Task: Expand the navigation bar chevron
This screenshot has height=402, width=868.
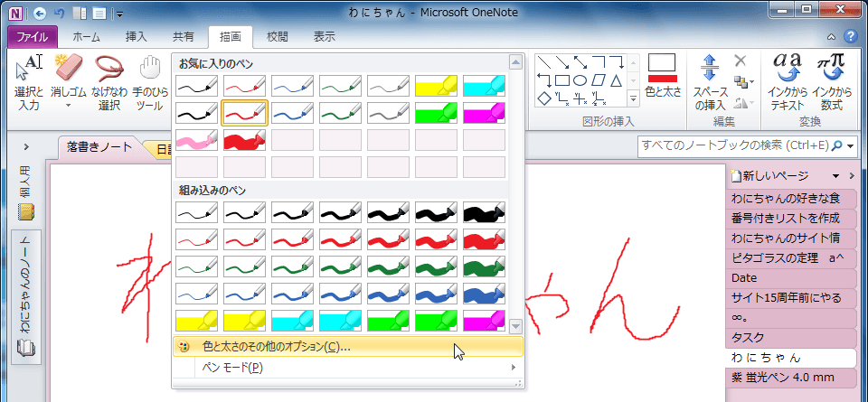Action: tap(26, 147)
